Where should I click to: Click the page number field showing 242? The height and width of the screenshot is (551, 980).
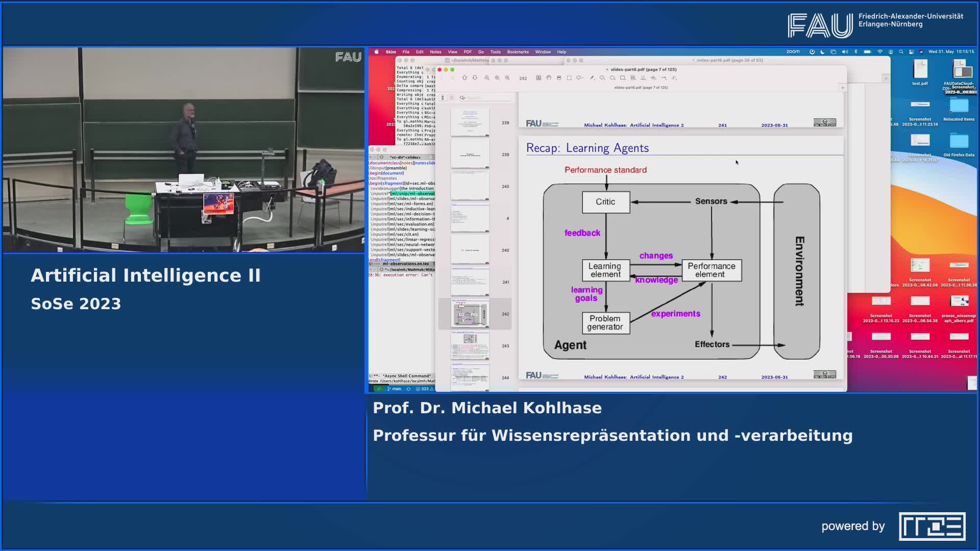(523, 78)
